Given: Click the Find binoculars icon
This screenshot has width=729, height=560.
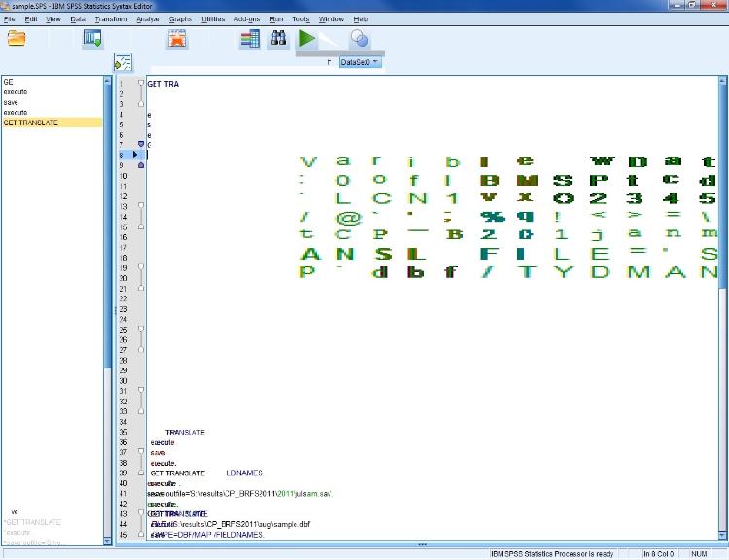Looking at the screenshot, I should click(x=278, y=39).
